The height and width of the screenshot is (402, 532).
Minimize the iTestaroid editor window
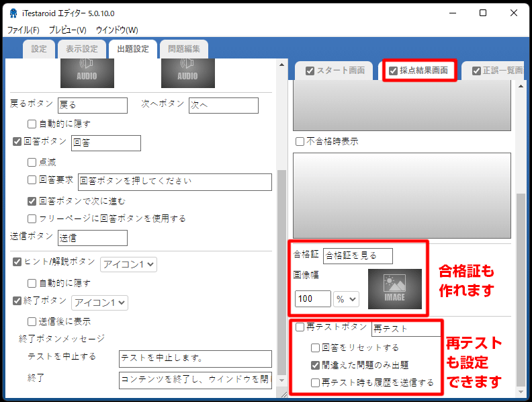(453, 13)
